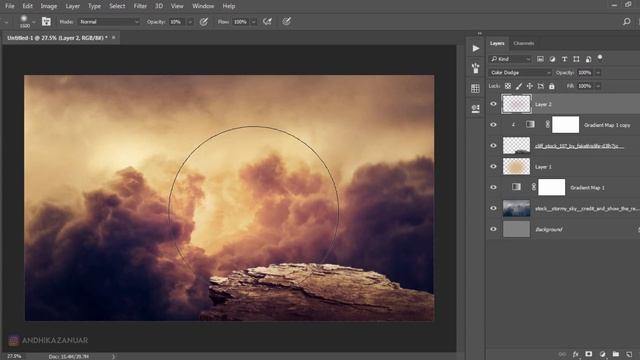Select the stormy sky layer thumbnail
Image resolution: width=640 pixels, height=360 pixels.
[516, 208]
